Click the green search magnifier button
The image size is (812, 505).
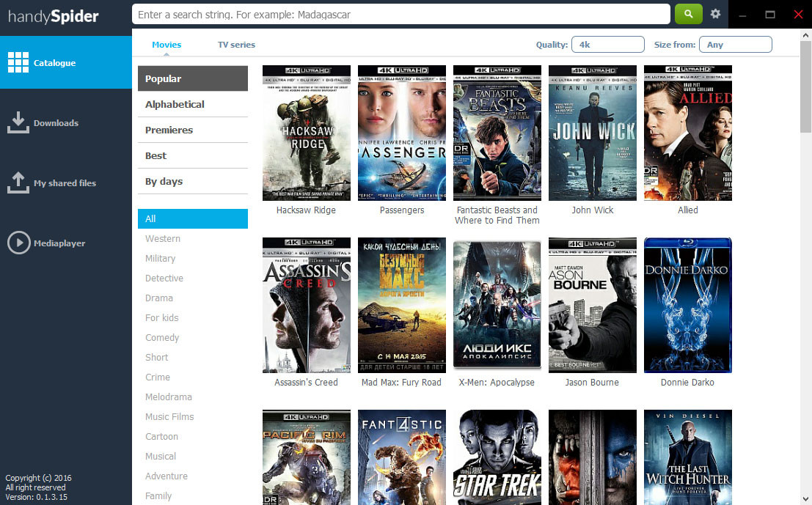688,14
